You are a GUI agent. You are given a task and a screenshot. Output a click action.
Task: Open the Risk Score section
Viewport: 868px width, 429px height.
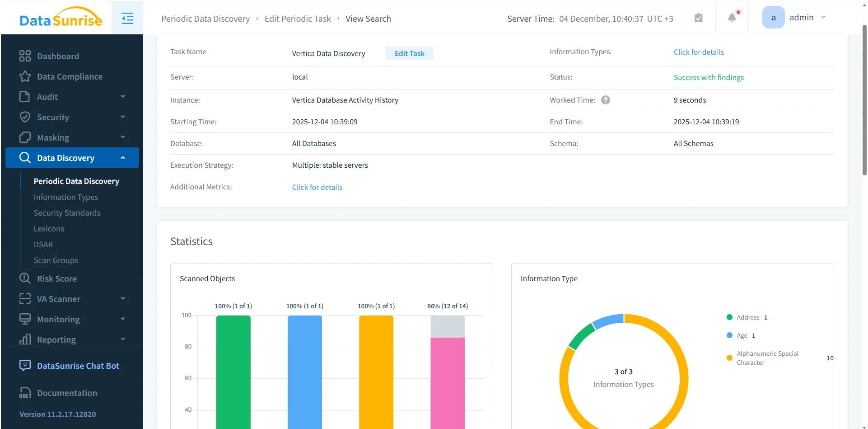click(57, 278)
